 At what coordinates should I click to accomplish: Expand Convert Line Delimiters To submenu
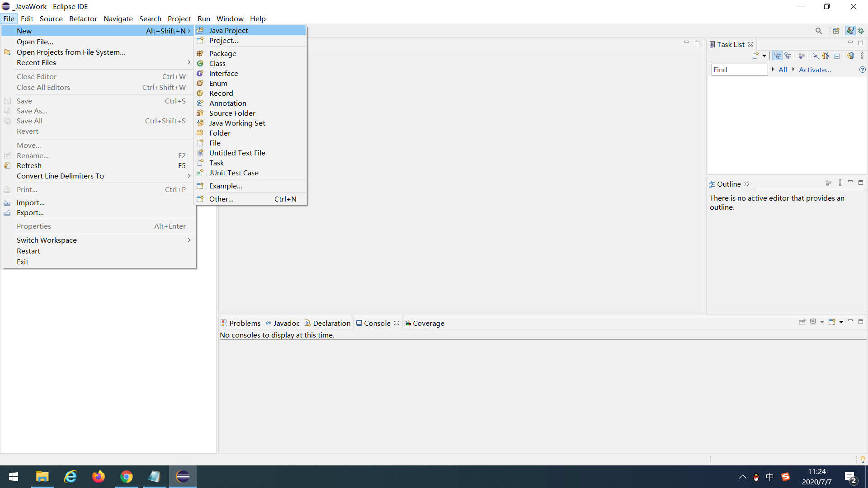click(x=98, y=176)
